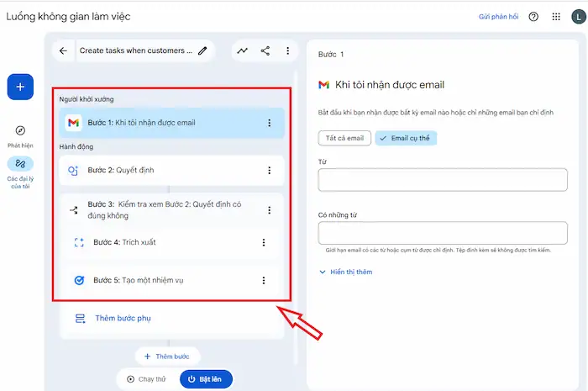Select Bước 1: Khi tôi nhận được email

coord(171,123)
